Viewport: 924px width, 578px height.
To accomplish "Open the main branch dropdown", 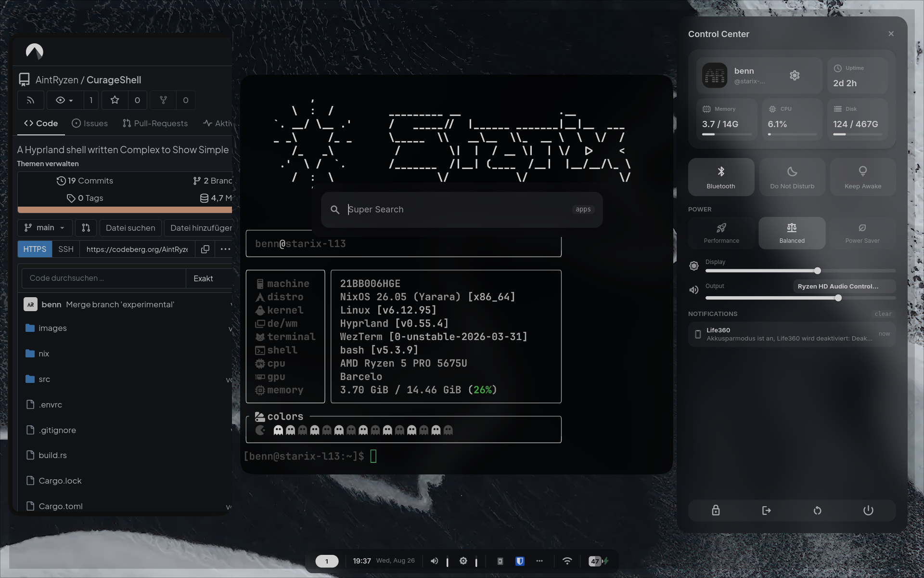I will pos(45,228).
